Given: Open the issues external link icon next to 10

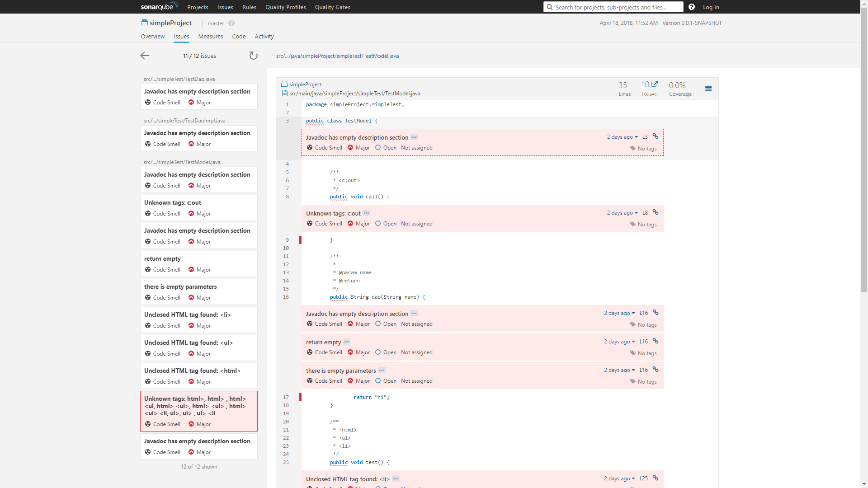Looking at the screenshot, I should point(654,84).
